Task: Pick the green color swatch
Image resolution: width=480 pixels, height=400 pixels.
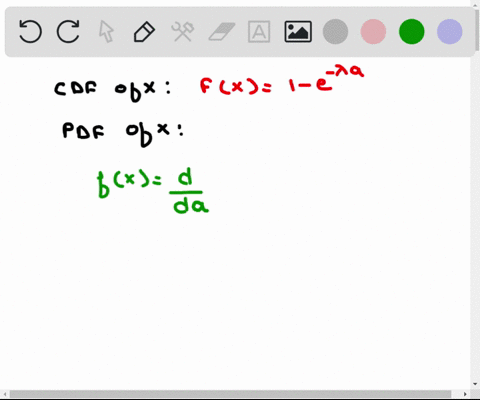Action: [412, 32]
